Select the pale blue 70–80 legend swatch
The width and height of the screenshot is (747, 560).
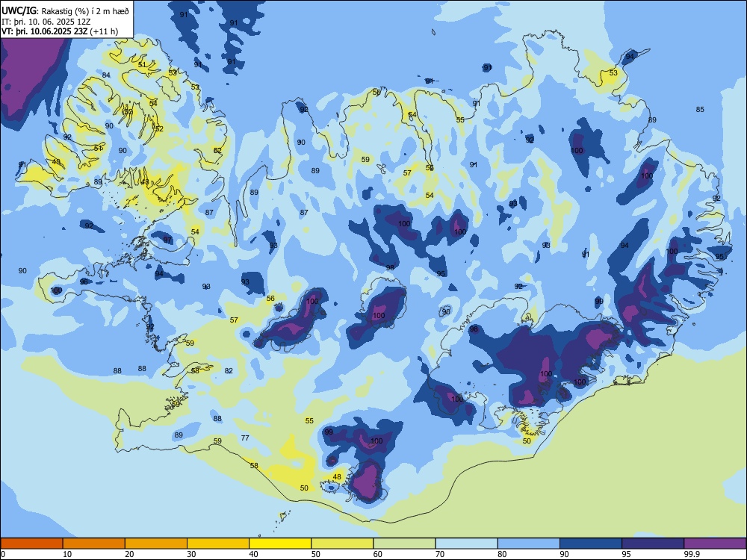[x=466, y=544]
